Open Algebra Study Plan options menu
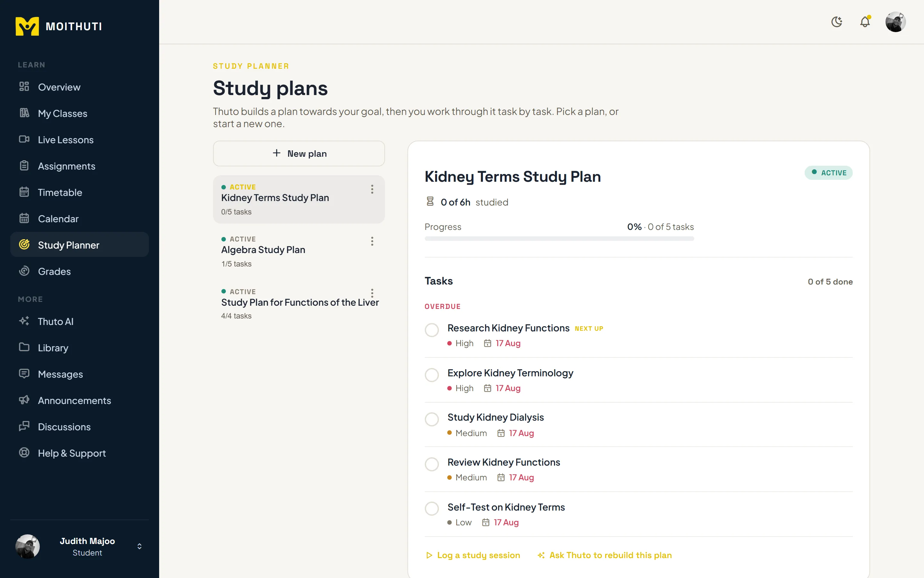 point(372,241)
